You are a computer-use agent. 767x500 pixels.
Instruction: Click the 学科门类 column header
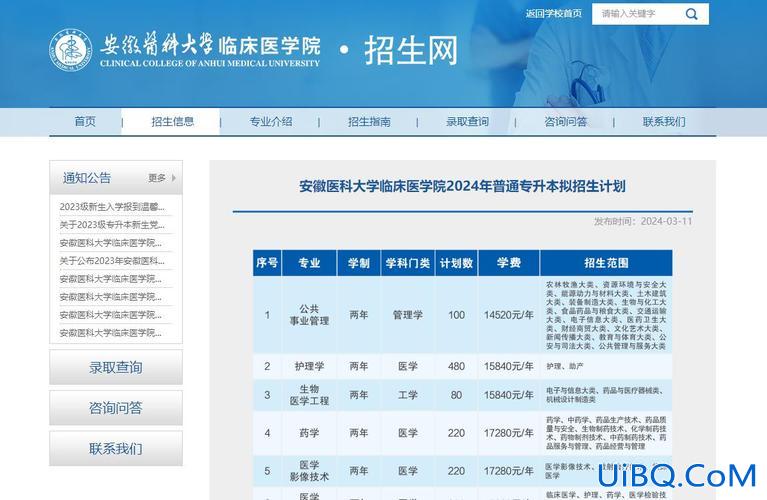click(407, 263)
